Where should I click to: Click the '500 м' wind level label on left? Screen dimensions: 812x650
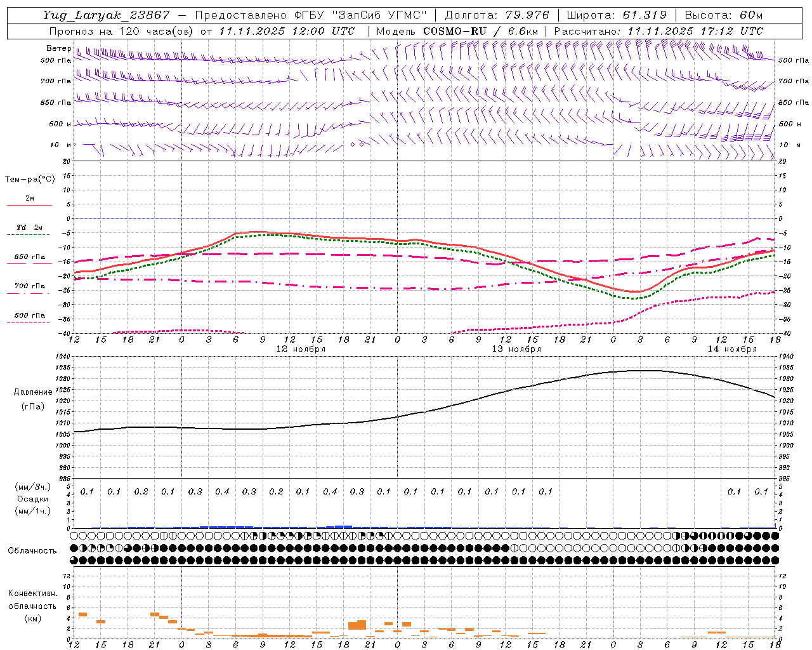(x=60, y=124)
